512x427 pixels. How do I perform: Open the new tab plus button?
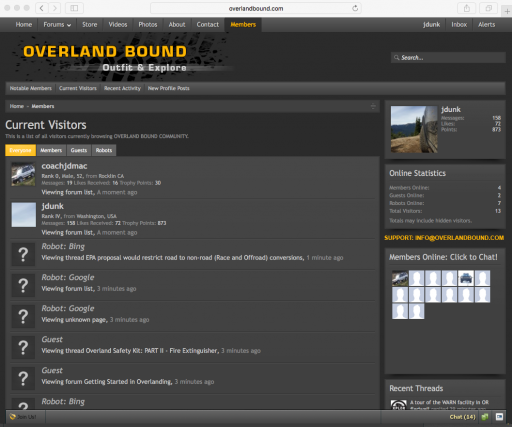[x=507, y=11]
